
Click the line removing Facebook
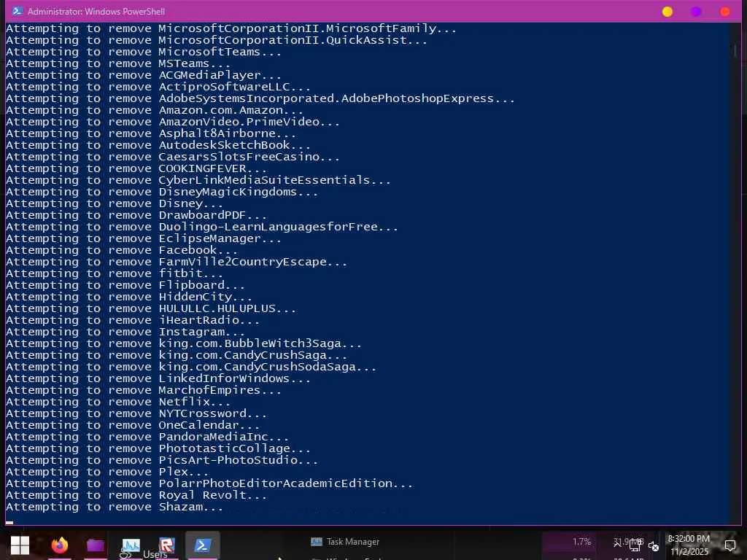coord(122,250)
